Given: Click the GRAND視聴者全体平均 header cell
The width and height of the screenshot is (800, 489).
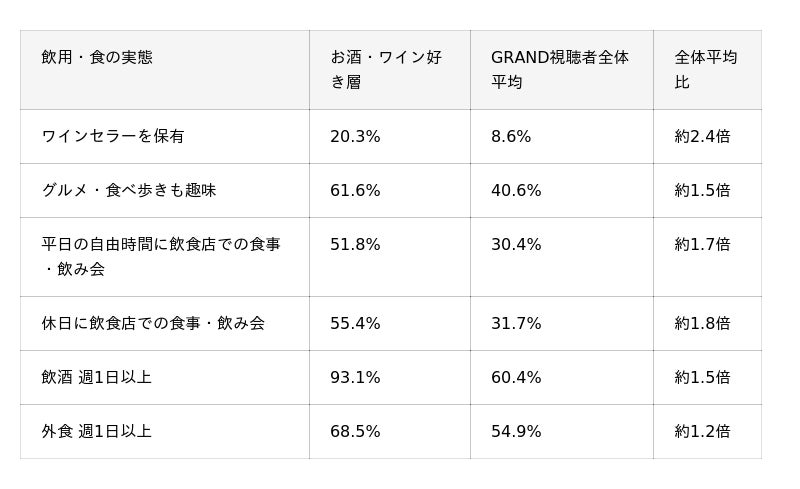Looking at the screenshot, I should pyautogui.click(x=562, y=70).
